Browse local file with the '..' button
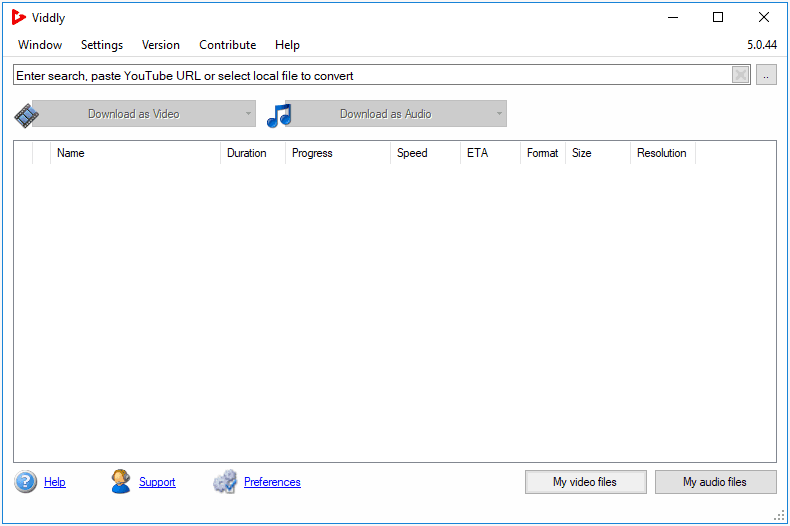The height and width of the screenshot is (526, 790). tap(766, 76)
